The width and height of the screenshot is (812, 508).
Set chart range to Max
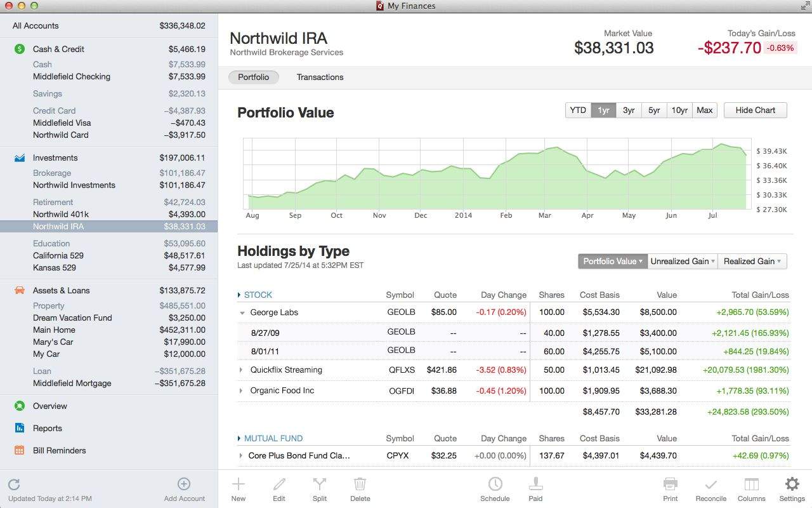(705, 110)
